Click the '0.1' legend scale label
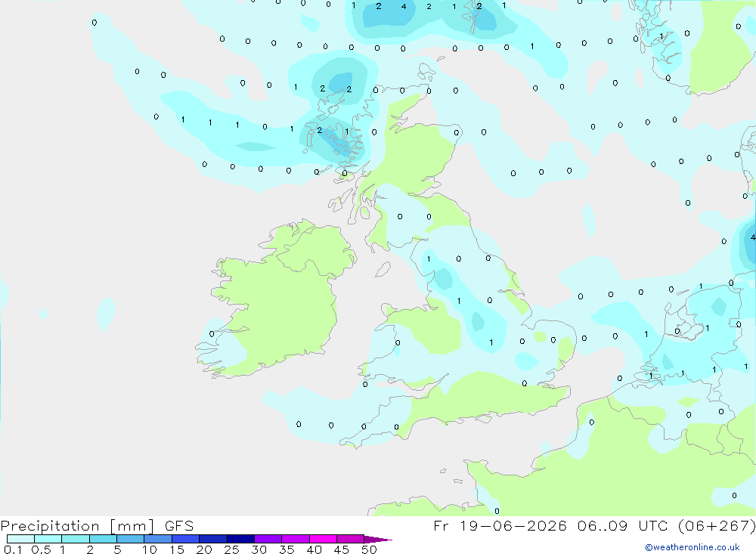Viewport: 756px width, 554px height. point(13,549)
